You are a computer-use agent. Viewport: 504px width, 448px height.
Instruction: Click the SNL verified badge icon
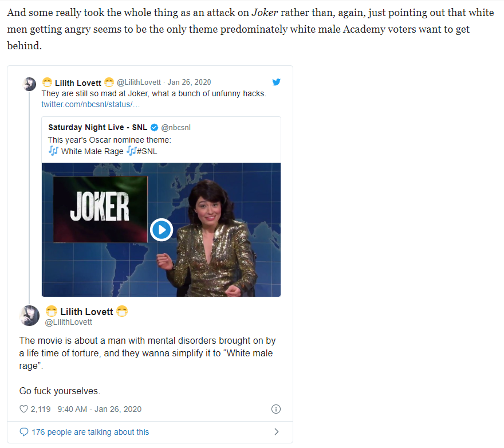pos(154,127)
